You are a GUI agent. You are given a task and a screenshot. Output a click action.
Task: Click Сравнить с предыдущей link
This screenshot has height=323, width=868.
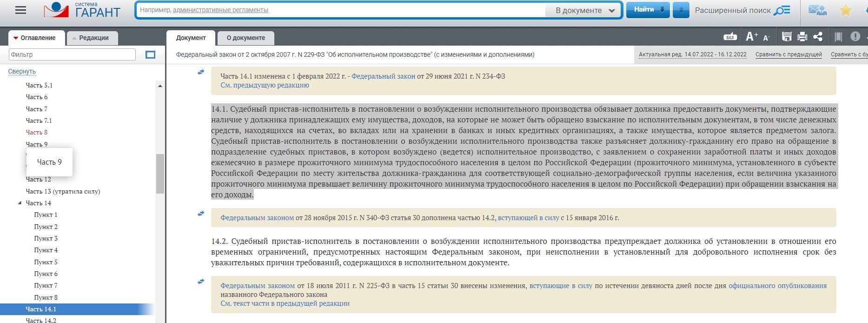tap(788, 54)
